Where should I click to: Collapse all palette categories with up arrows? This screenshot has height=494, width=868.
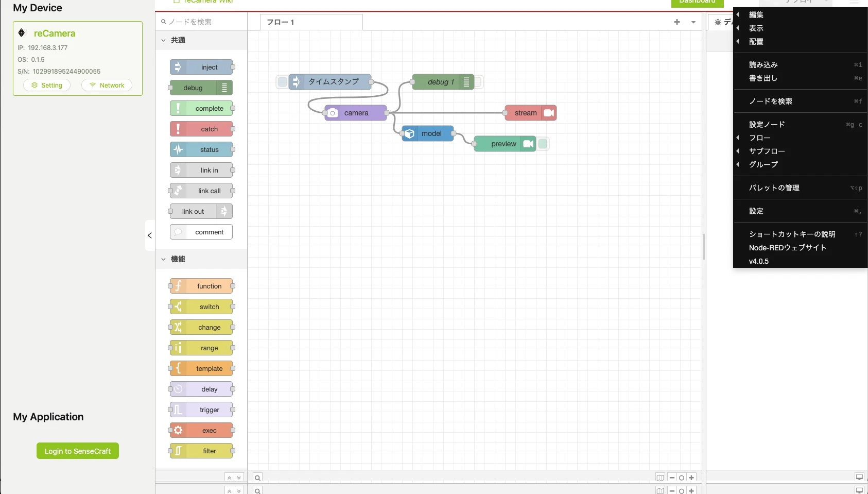click(x=230, y=478)
